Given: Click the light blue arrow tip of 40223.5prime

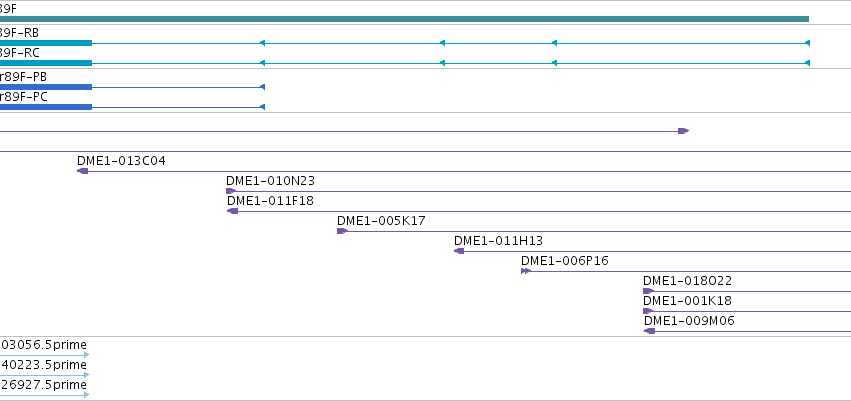Looking at the screenshot, I should [87, 375].
